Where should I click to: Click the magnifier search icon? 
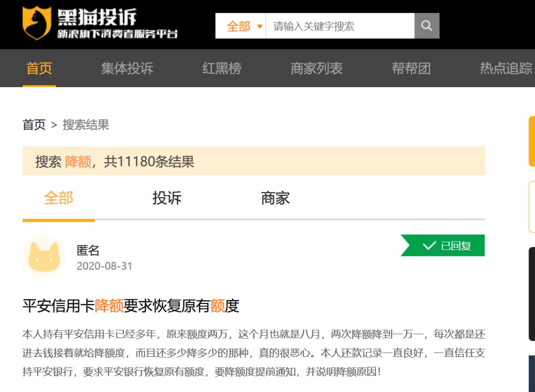(x=427, y=25)
